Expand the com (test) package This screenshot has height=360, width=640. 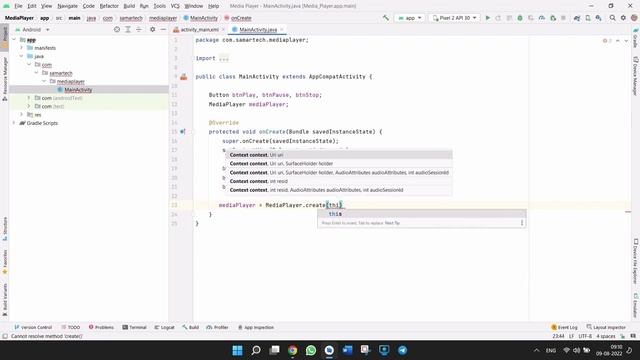coord(29,106)
